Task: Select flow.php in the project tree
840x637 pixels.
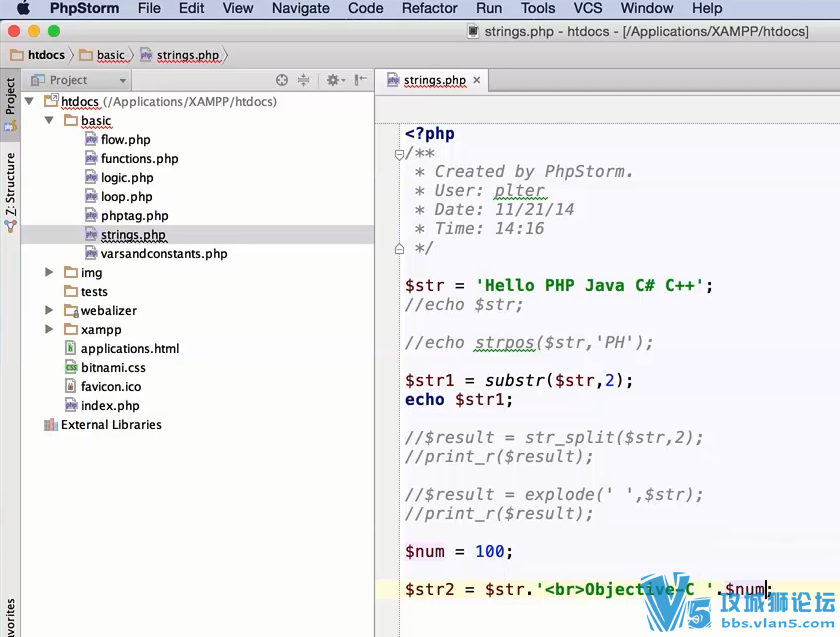Action: click(125, 139)
